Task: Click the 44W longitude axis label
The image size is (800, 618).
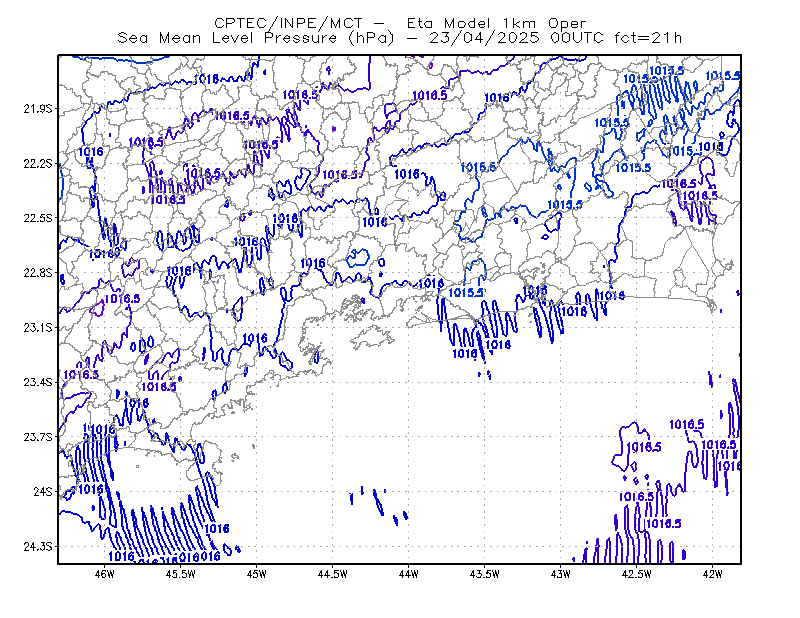Action: 409,574
